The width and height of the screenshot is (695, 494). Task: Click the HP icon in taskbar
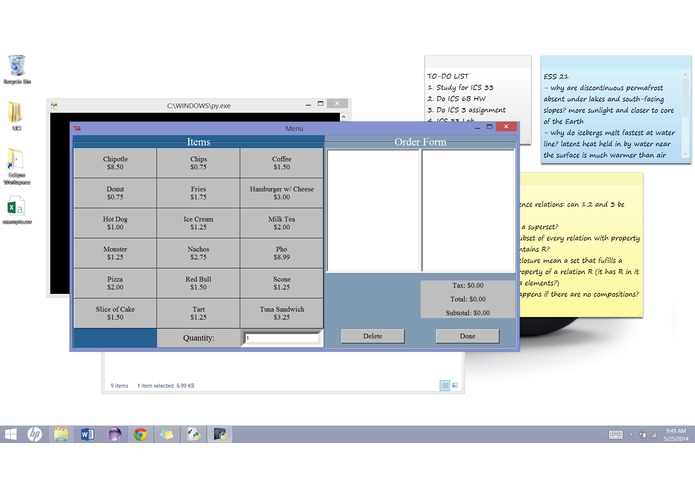click(x=35, y=435)
